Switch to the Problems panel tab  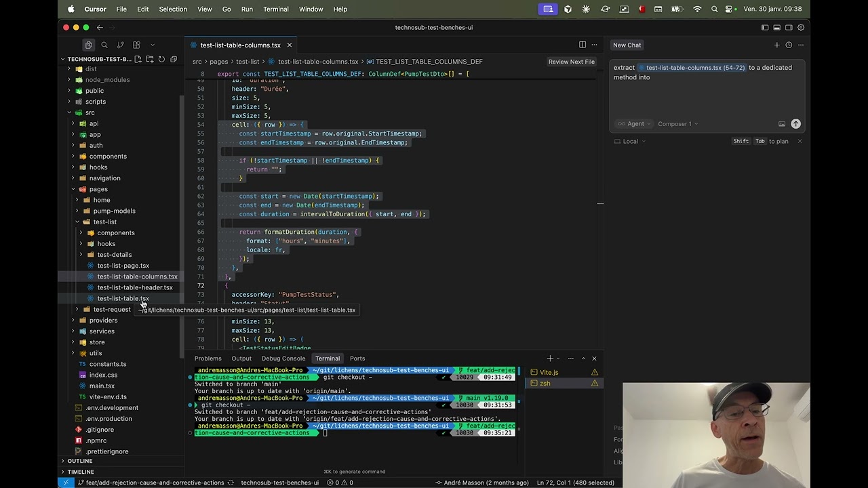click(208, 359)
